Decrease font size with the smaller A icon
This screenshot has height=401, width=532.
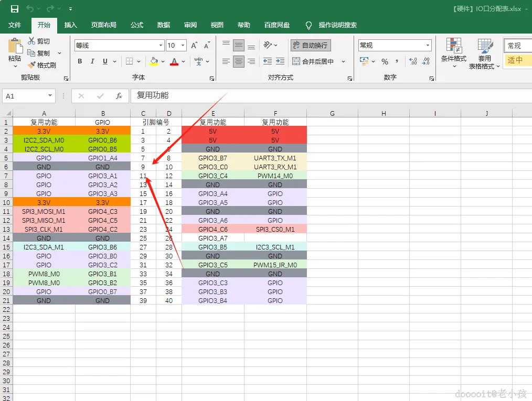207,46
